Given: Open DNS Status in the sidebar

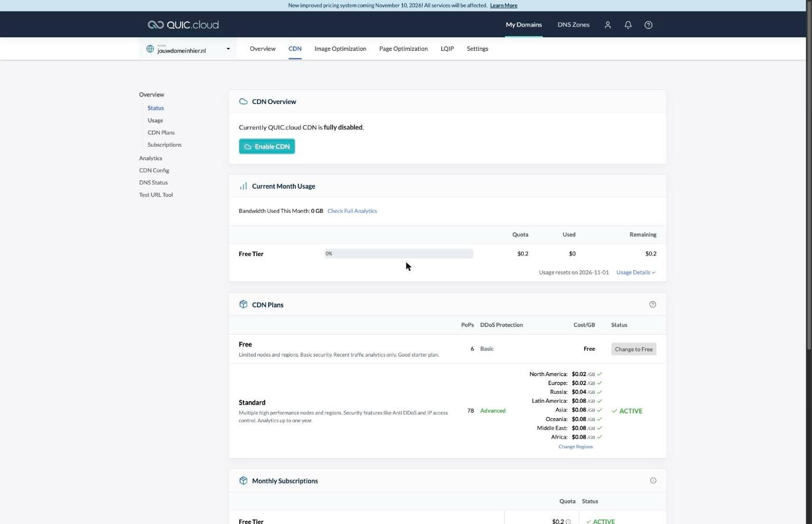Looking at the screenshot, I should (x=153, y=183).
